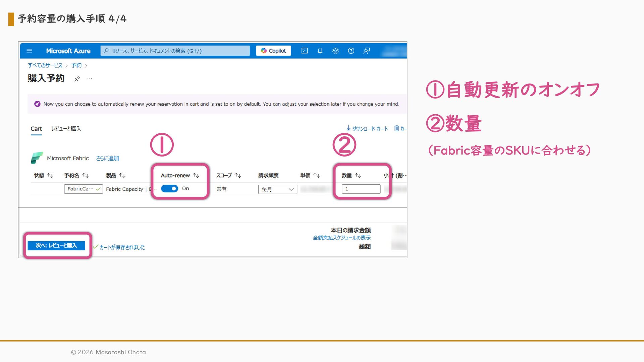
Task: Open the portal settings gear
Action: coord(335,51)
